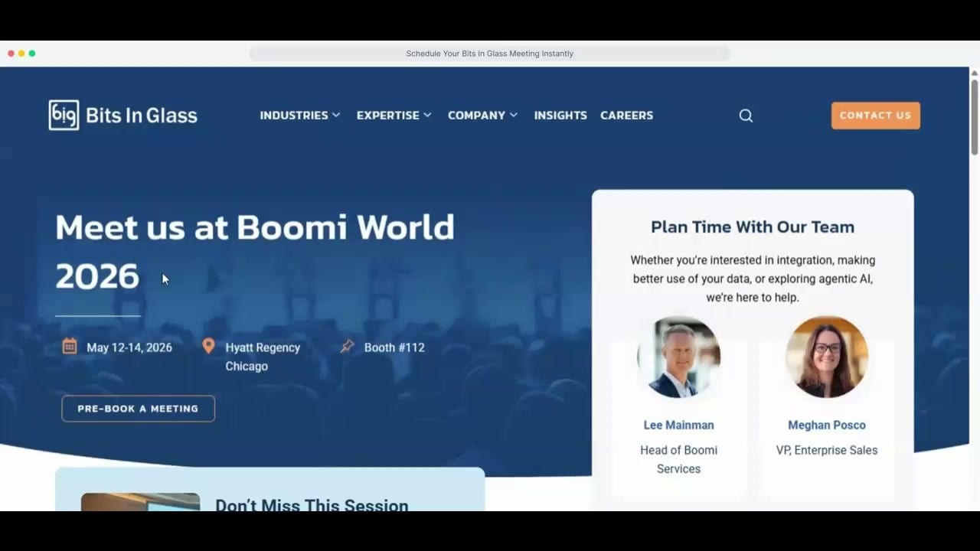Expand the Company dropdown menu
The height and width of the screenshot is (551, 980).
tap(483, 116)
